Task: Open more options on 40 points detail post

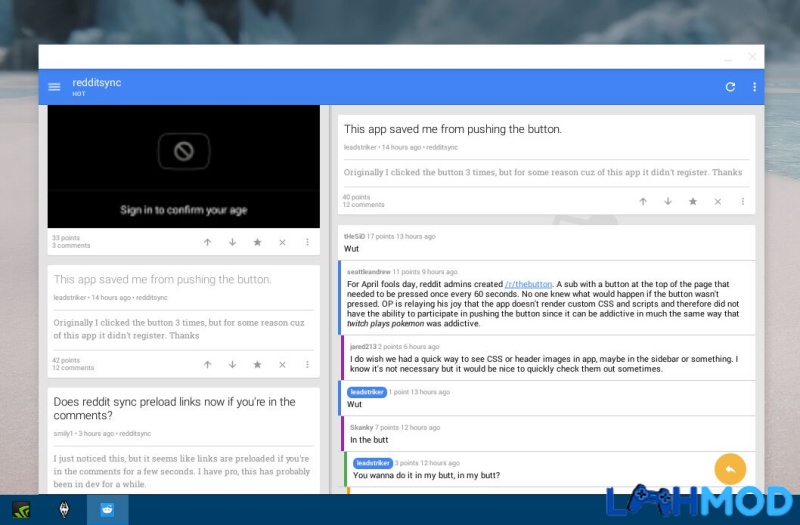Action: tap(743, 201)
